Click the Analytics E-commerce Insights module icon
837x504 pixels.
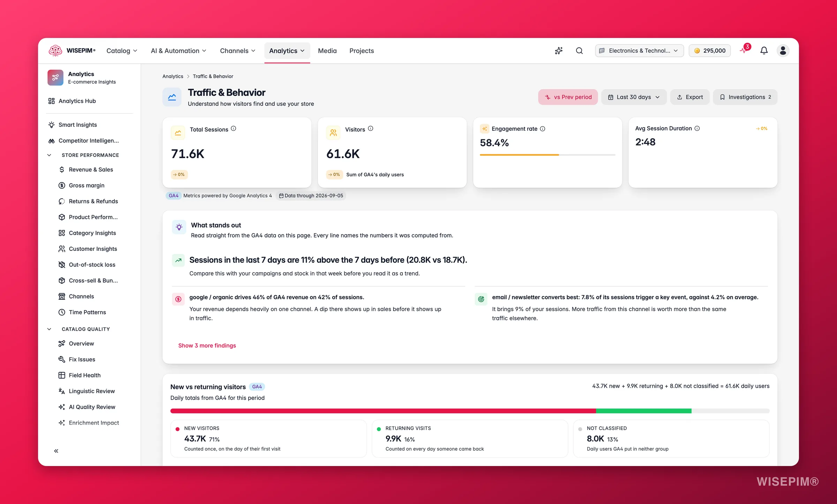click(55, 77)
